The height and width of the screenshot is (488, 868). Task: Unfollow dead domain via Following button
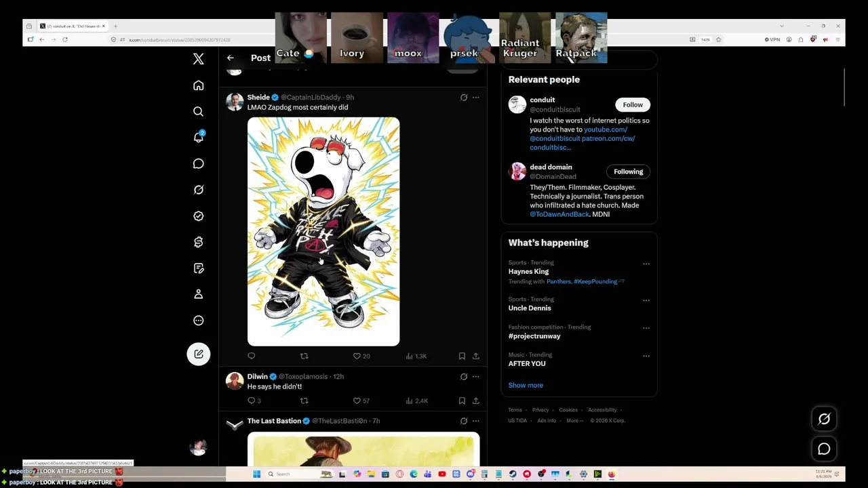(x=629, y=171)
